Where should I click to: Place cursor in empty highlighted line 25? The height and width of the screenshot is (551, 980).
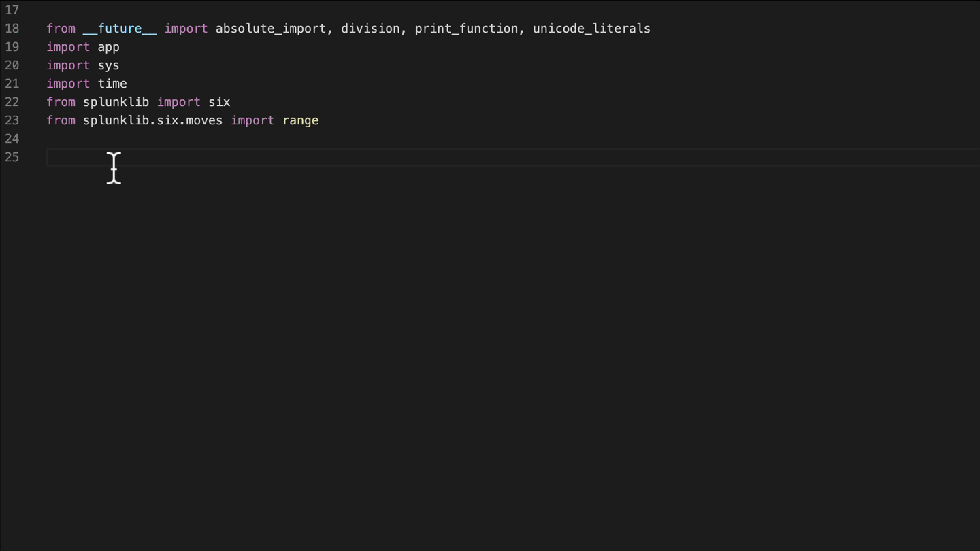tap(513, 157)
